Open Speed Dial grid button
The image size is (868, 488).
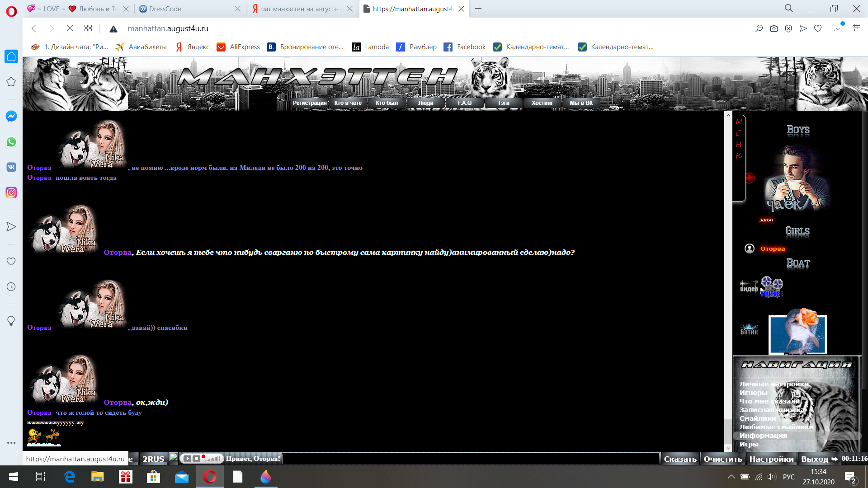click(x=88, y=28)
